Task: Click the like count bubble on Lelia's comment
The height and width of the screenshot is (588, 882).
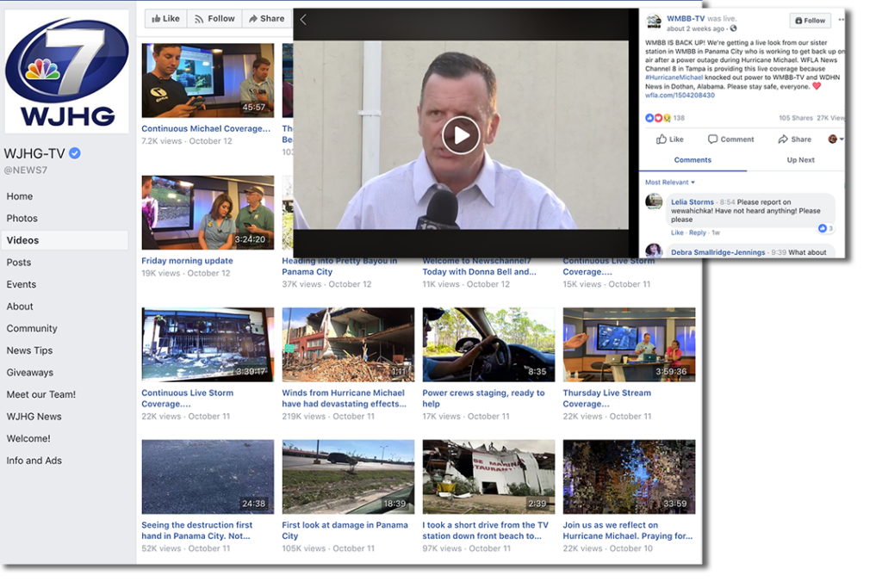Action: pyautogui.click(x=825, y=228)
